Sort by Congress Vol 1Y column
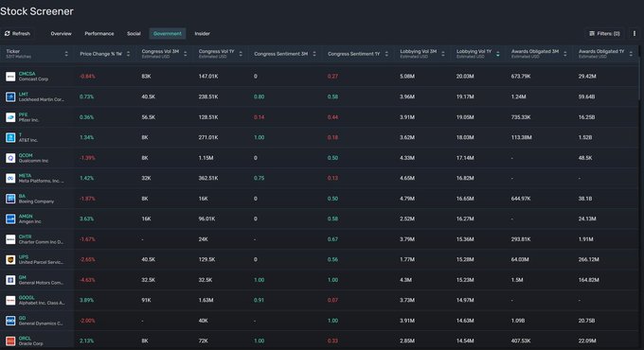 pos(241,54)
